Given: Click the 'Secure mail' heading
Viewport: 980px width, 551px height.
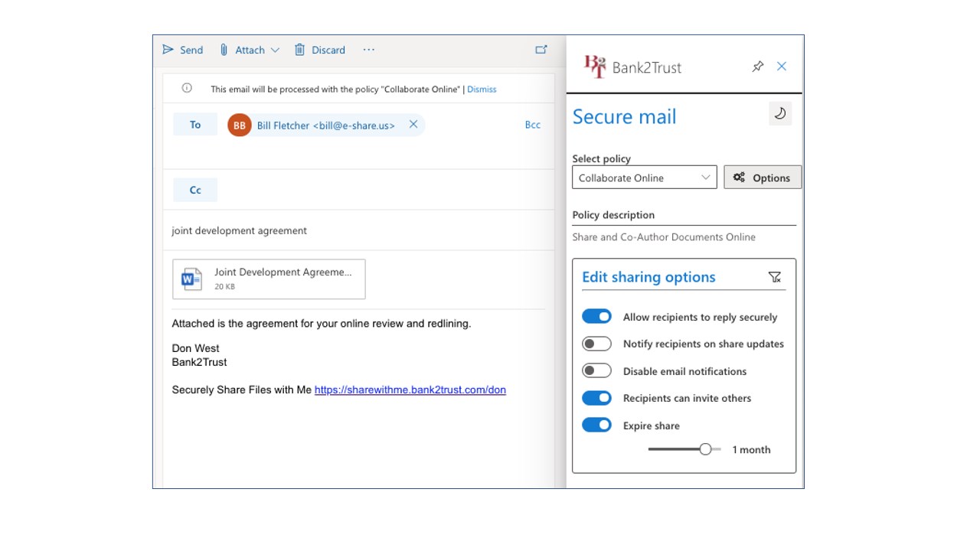Looking at the screenshot, I should [625, 116].
